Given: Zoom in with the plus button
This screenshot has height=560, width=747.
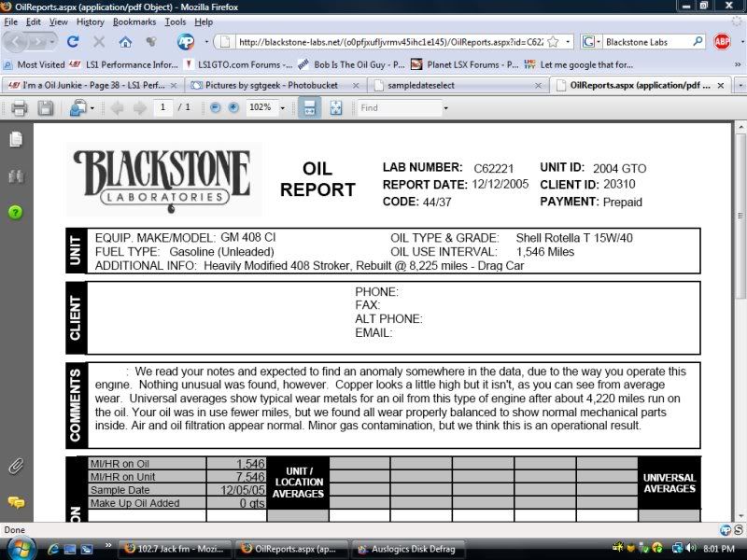Looking at the screenshot, I should click(233, 107).
